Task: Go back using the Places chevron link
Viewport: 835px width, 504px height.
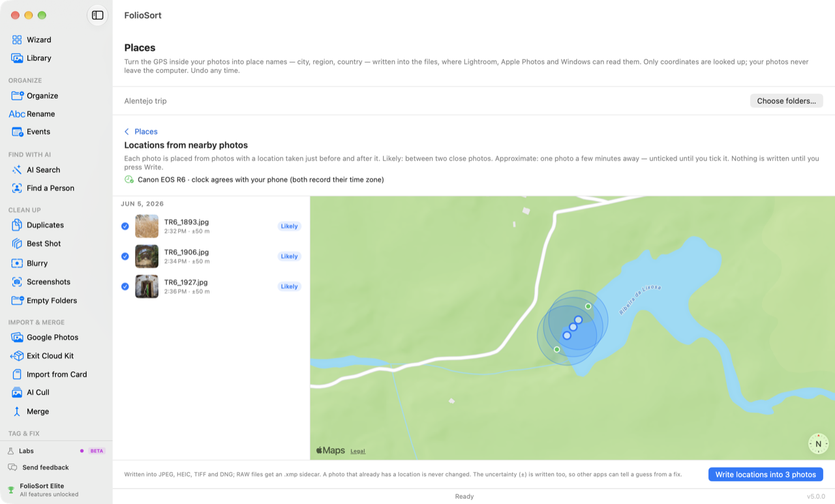Action: pyautogui.click(x=141, y=132)
